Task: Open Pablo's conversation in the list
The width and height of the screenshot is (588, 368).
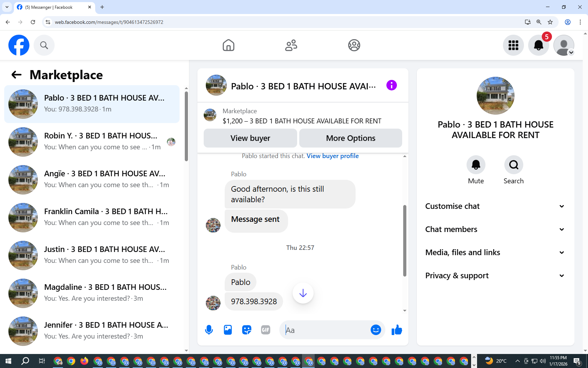Action: click(92, 104)
